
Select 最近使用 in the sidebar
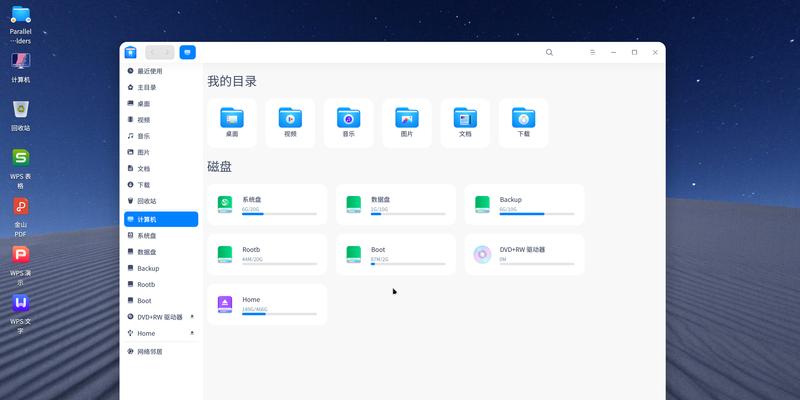(150, 71)
